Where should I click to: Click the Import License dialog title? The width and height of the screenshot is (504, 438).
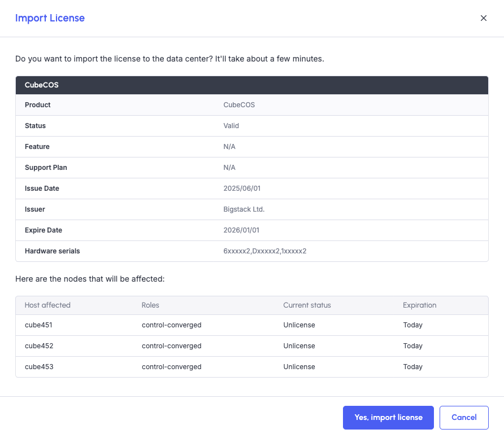point(50,18)
